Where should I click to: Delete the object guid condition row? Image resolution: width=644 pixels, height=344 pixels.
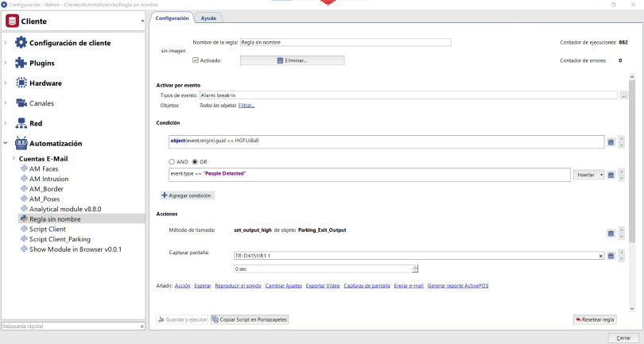point(611,141)
